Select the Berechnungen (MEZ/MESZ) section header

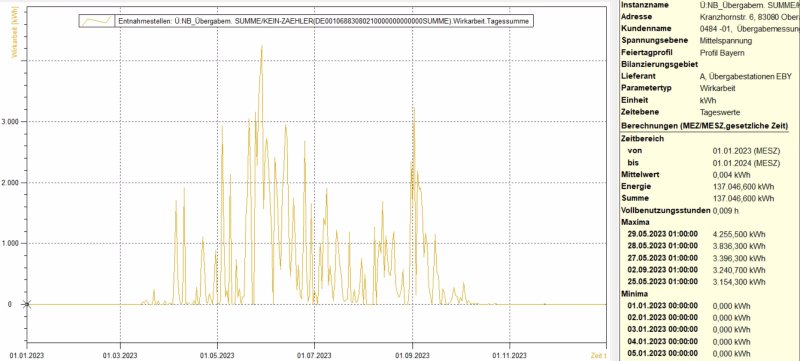pyautogui.click(x=705, y=126)
